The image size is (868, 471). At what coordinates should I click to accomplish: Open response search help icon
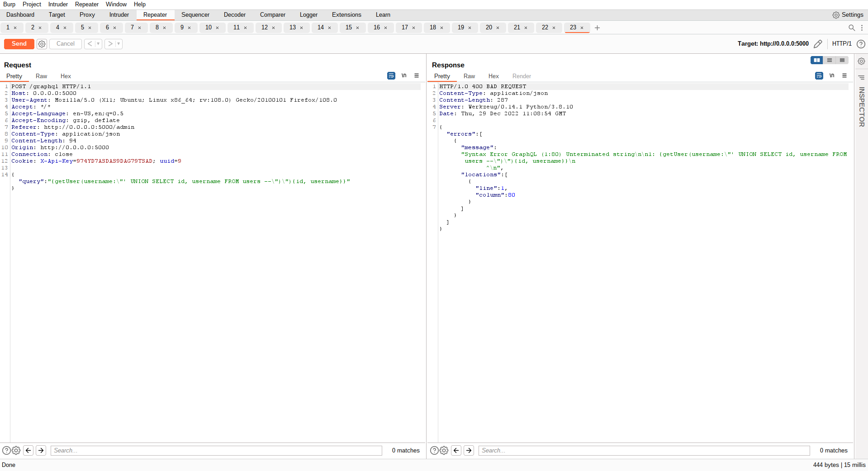(434, 451)
